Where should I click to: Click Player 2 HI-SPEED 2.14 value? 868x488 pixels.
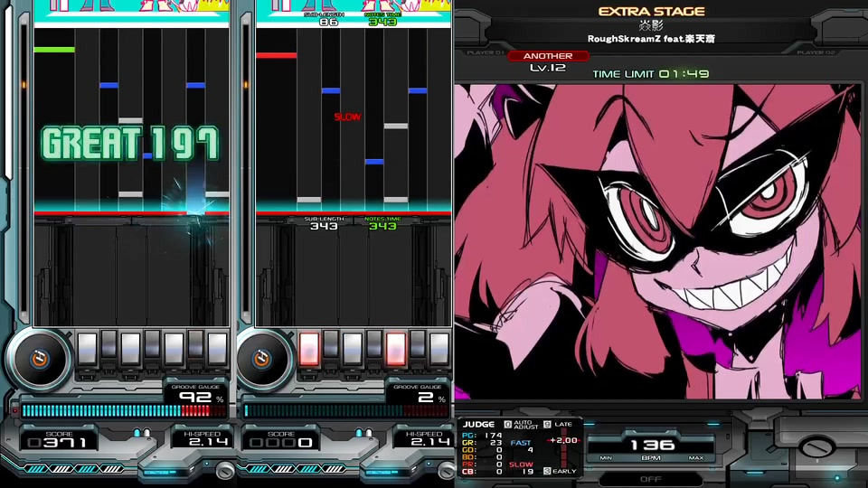(x=430, y=442)
